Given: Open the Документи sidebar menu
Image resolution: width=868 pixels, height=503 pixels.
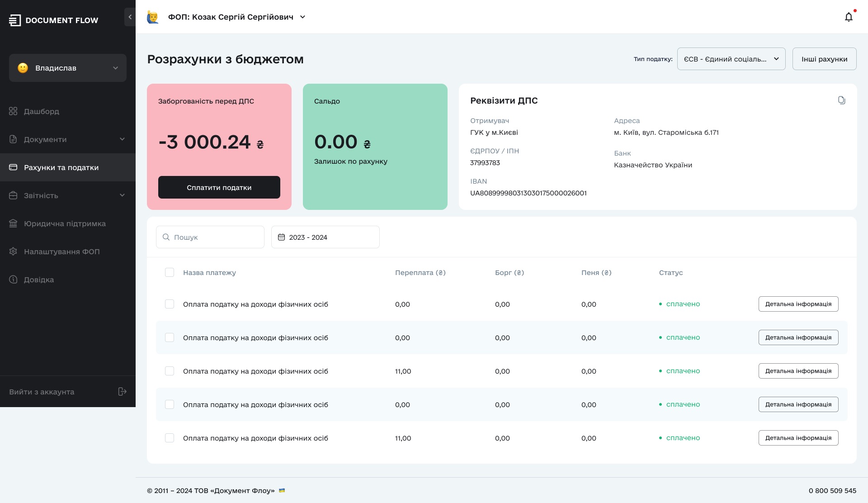Looking at the screenshot, I should coord(68,139).
